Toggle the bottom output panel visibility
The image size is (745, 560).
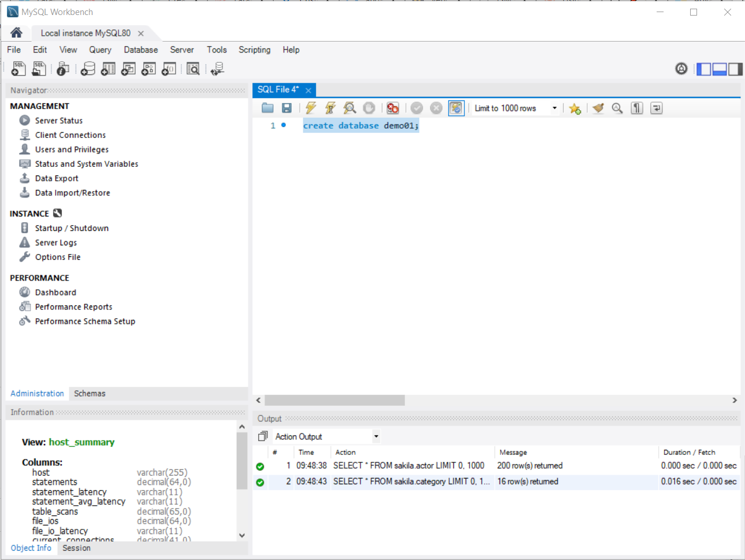pos(720,69)
